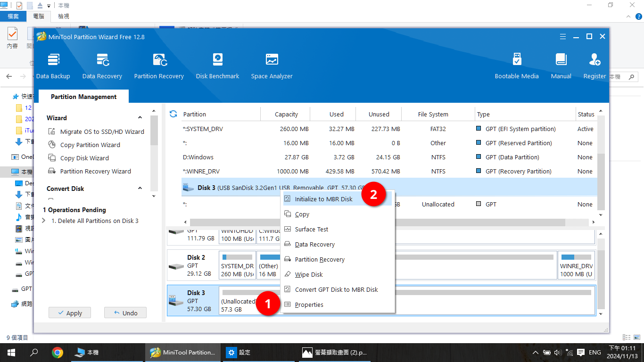The width and height of the screenshot is (644, 362).
Task: Start the Disk Benchmark tool
Action: (x=218, y=66)
